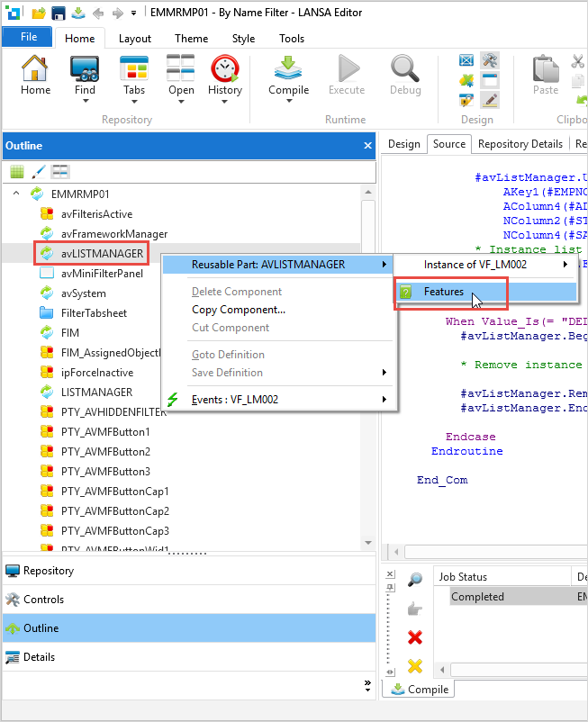The height and width of the screenshot is (722, 588).
Task: Open the Open dropdown arrow
Action: pyautogui.click(x=181, y=102)
